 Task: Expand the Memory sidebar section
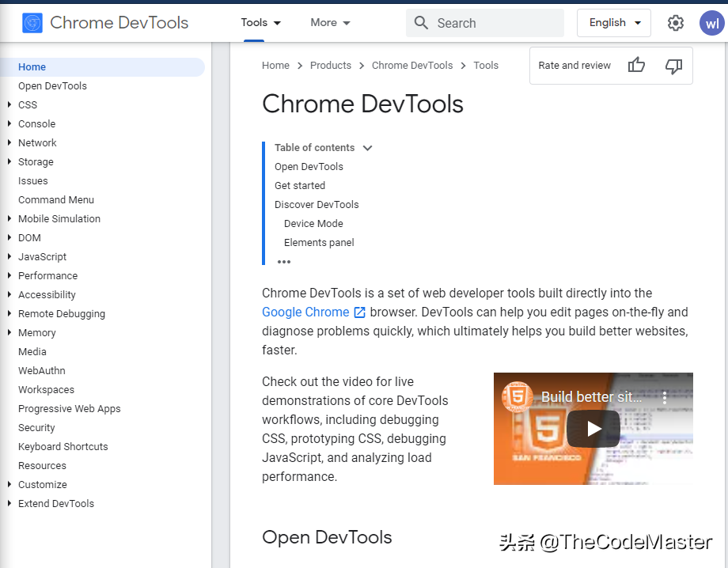pyautogui.click(x=9, y=333)
